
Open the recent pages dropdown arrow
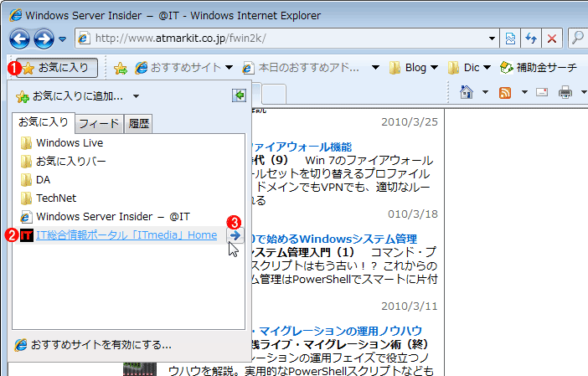click(x=63, y=39)
